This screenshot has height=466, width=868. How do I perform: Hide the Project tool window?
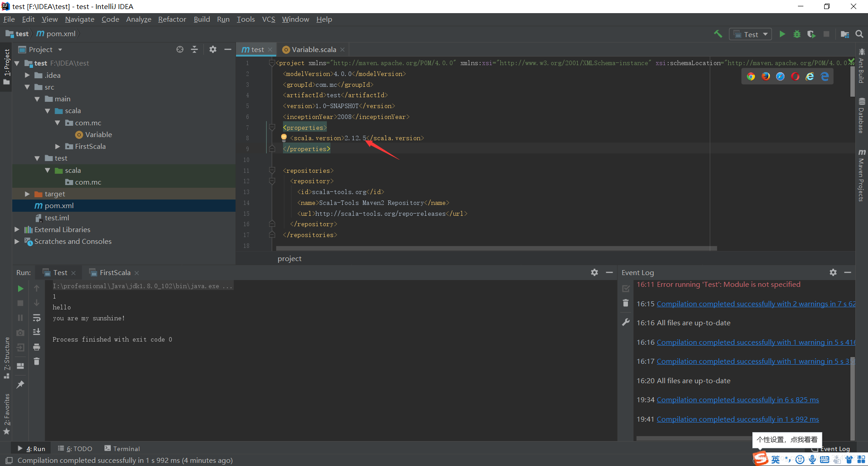(x=228, y=49)
